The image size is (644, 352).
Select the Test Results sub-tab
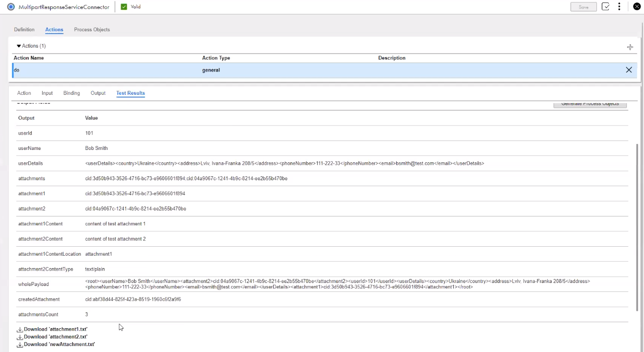coord(131,93)
